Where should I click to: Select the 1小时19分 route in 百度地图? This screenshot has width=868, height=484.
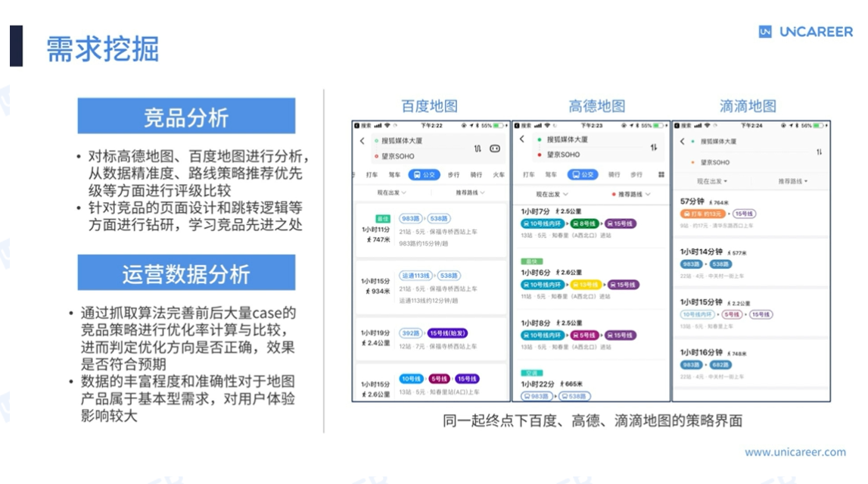pos(431,339)
